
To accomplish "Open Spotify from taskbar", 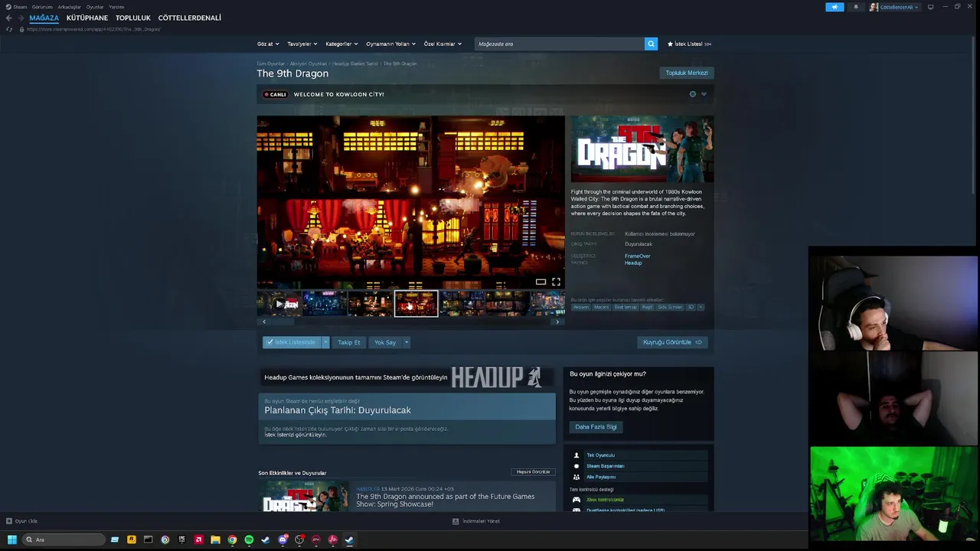I will click(x=249, y=540).
